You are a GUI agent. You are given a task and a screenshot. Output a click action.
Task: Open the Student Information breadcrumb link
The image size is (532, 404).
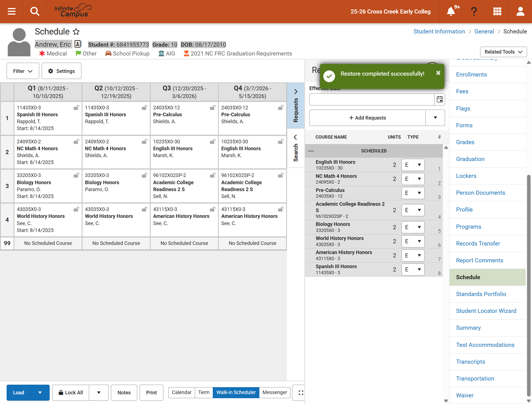click(439, 31)
